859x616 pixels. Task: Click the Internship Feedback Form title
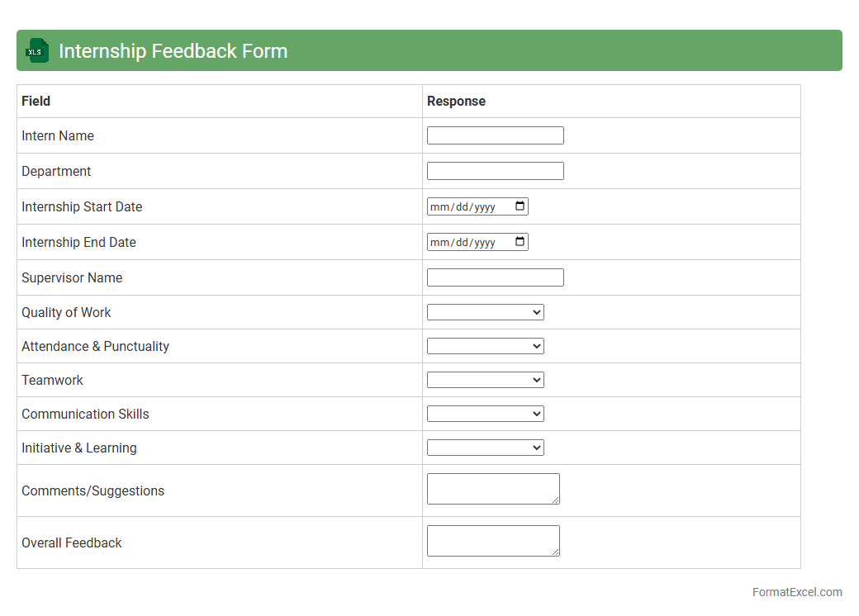tap(173, 50)
